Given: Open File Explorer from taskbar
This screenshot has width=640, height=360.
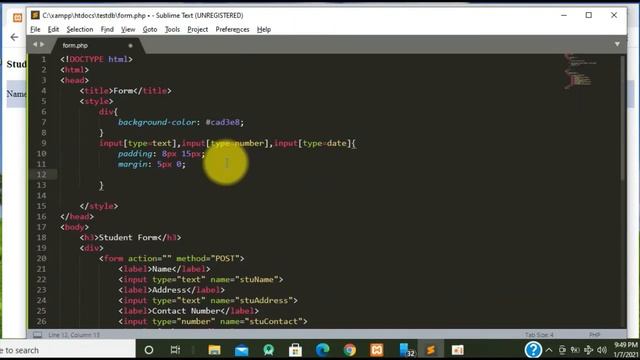Looking at the screenshot, I should [x=214, y=350].
